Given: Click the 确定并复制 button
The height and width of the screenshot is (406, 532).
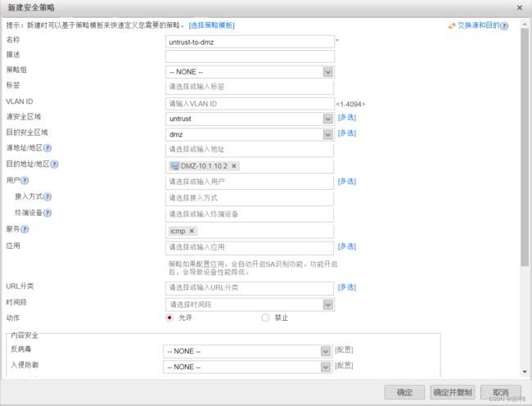Looking at the screenshot, I should (453, 392).
